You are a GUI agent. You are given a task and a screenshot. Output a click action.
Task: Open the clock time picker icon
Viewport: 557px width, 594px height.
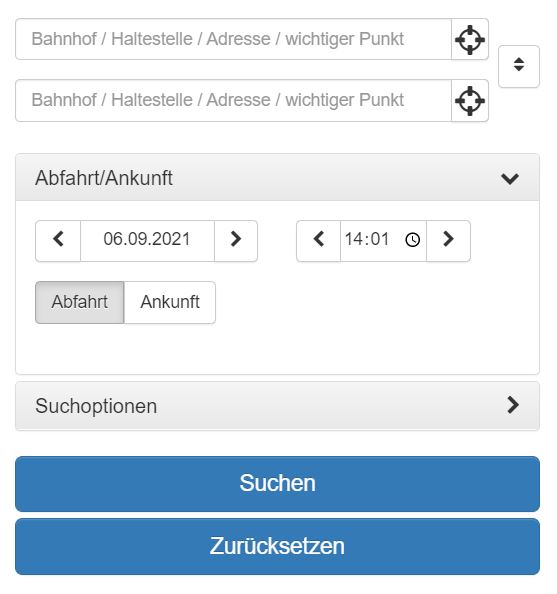pyautogui.click(x=413, y=240)
